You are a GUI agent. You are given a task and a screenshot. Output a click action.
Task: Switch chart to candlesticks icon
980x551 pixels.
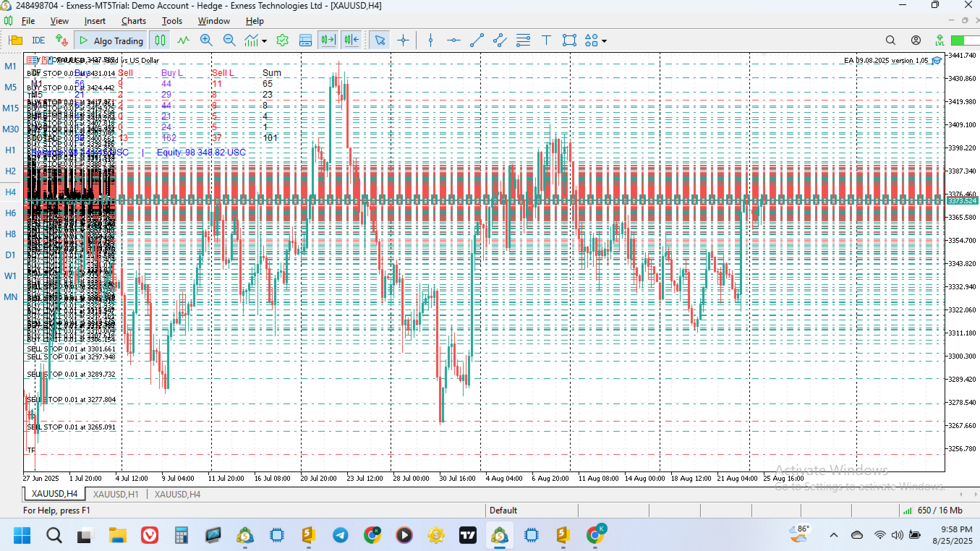pyautogui.click(x=160, y=40)
